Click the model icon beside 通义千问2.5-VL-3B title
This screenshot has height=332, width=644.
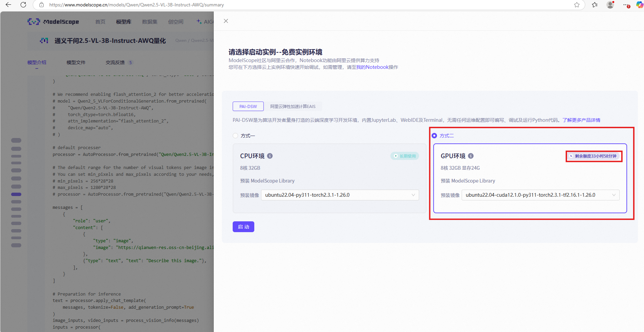44,40
